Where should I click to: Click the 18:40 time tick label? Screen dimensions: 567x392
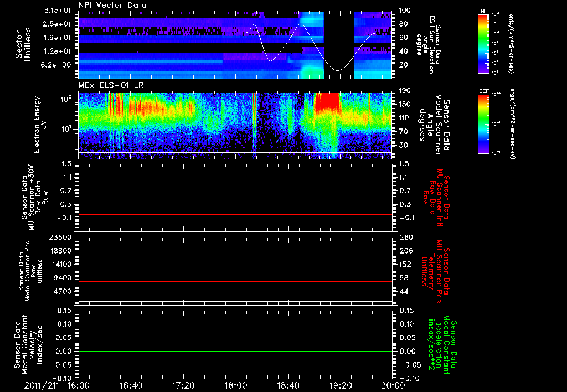pyautogui.click(x=288, y=385)
